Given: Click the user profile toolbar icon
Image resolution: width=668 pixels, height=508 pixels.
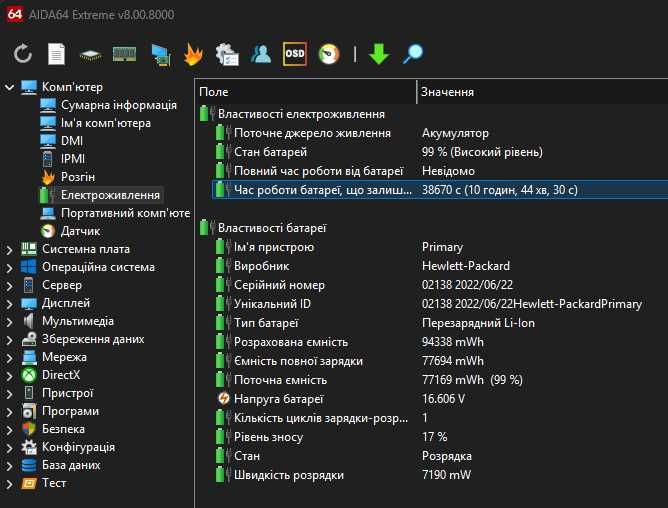Looking at the screenshot, I should click(261, 54).
